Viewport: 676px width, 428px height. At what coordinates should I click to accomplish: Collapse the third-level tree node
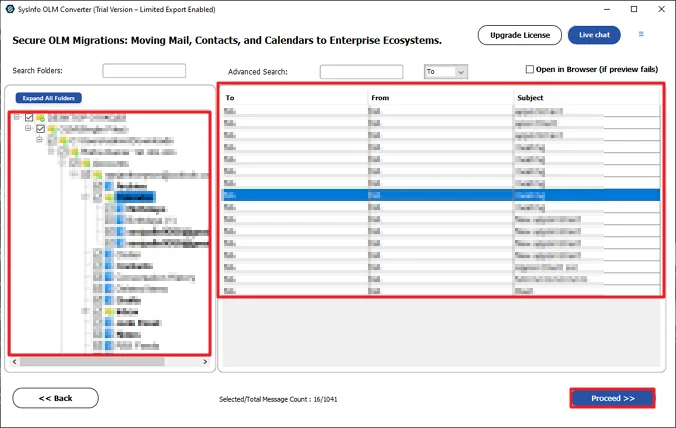[39, 139]
